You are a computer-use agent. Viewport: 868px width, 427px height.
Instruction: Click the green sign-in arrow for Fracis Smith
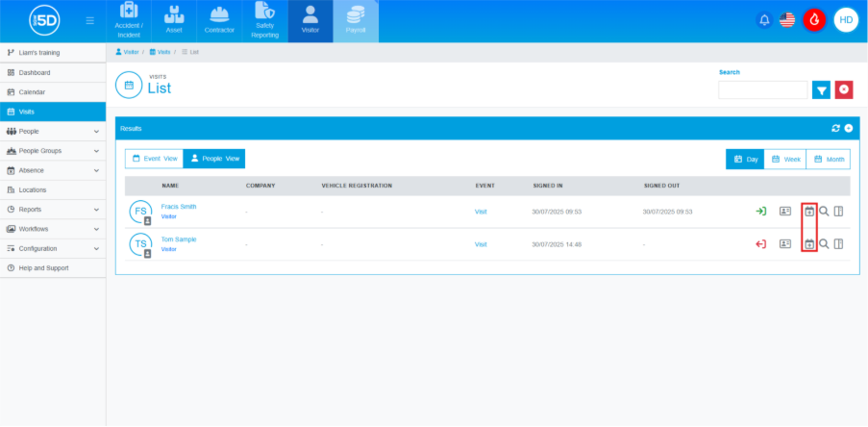760,212
